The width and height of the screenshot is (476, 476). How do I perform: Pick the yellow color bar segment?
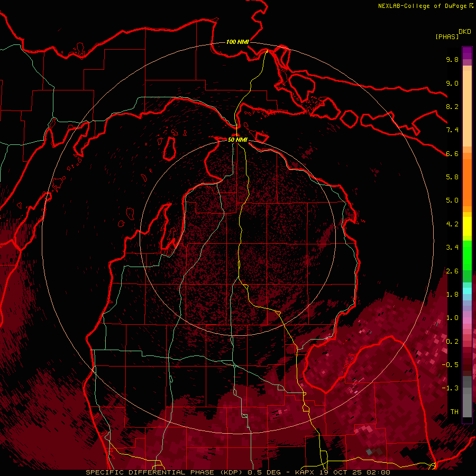coord(467,226)
